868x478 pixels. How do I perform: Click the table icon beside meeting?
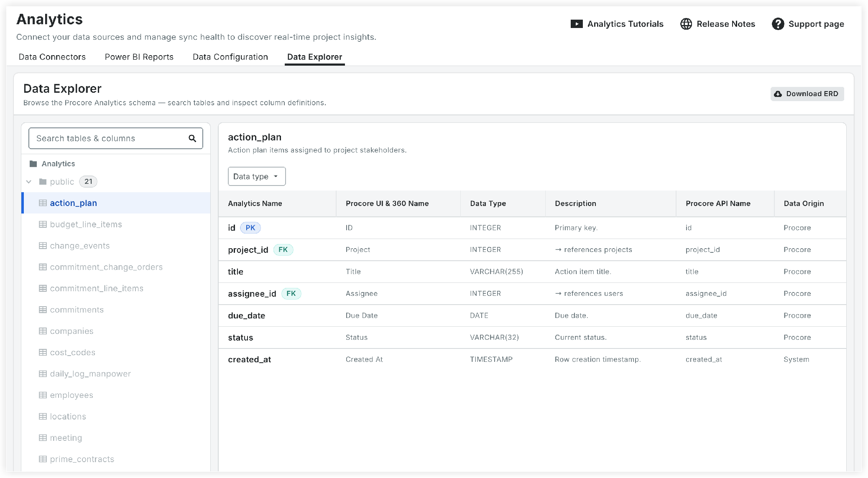(43, 437)
